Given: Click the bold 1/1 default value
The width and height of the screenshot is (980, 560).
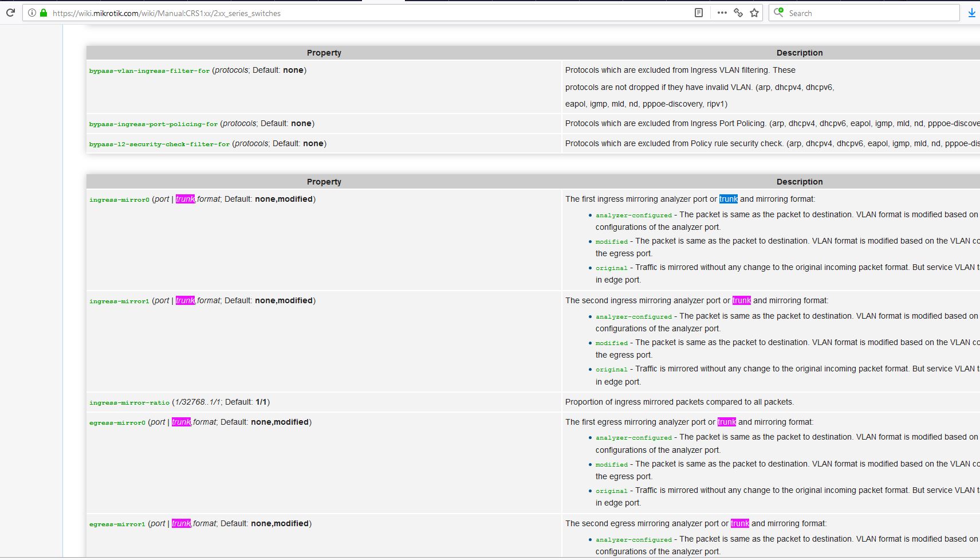Looking at the screenshot, I should point(261,402).
